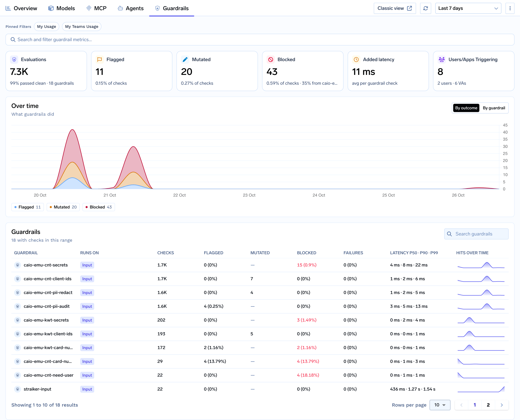
Task: Open the MCP tab
Action: click(x=96, y=8)
